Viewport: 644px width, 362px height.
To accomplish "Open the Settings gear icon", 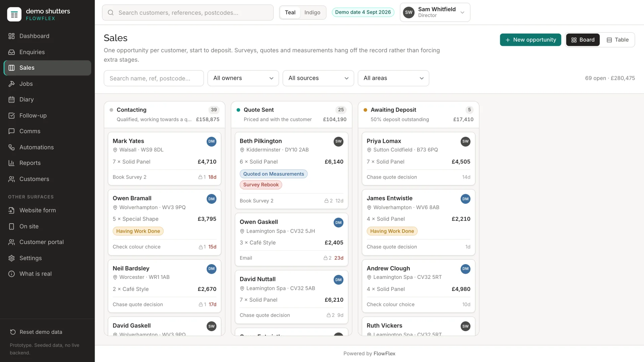I will pos(11,258).
